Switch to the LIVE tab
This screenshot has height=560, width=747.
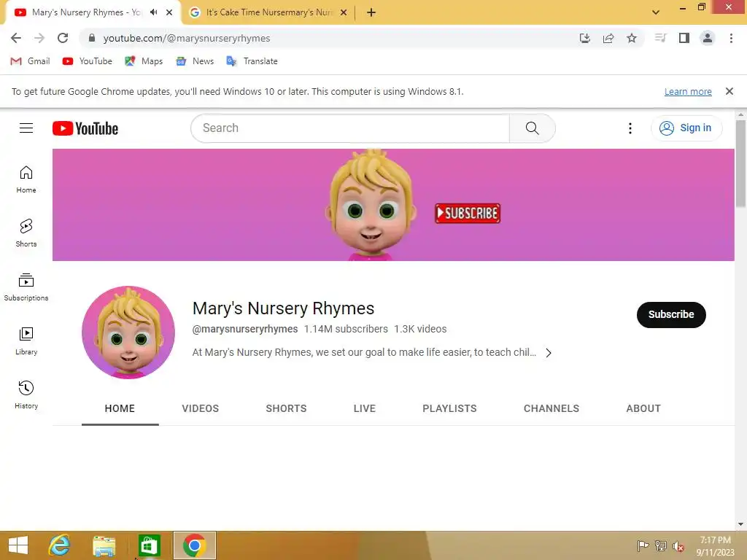[x=365, y=408]
